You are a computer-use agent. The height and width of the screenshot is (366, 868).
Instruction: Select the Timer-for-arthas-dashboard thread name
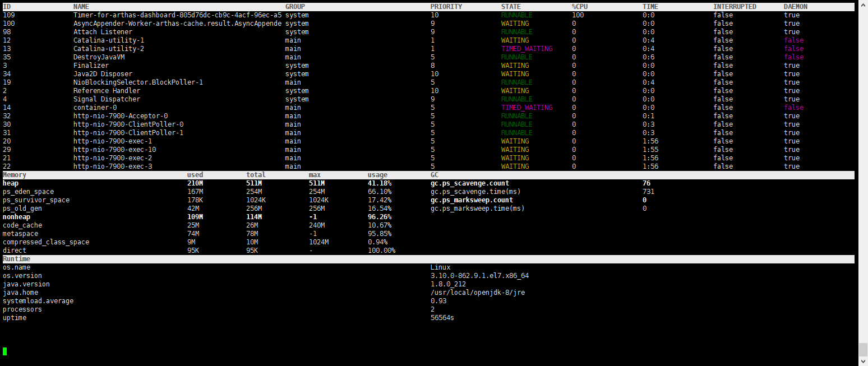pos(177,15)
